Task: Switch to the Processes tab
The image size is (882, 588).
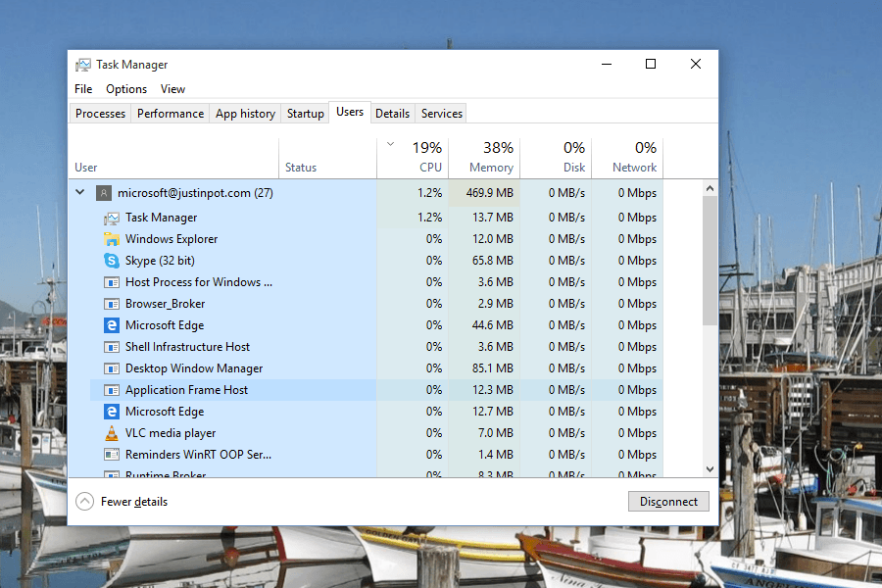Action: coord(100,113)
